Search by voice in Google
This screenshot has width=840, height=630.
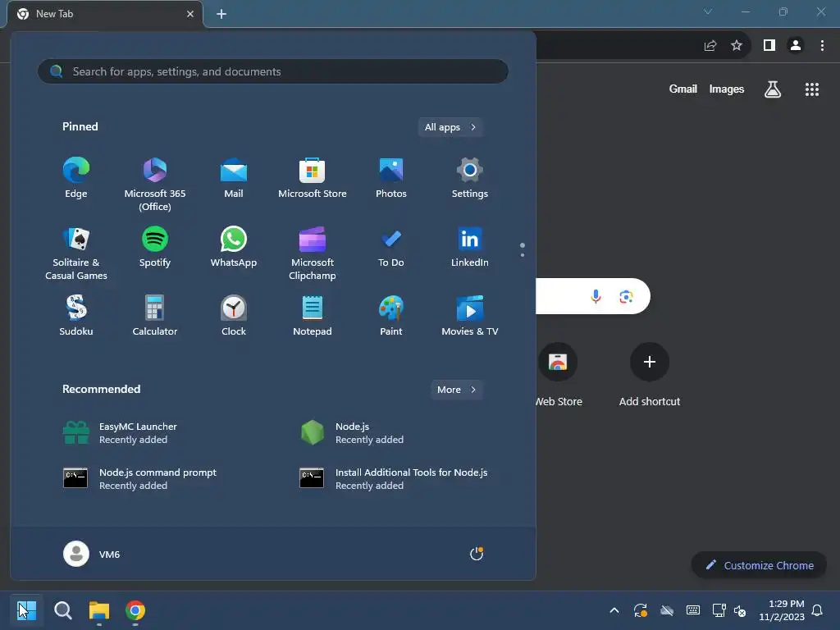(596, 296)
